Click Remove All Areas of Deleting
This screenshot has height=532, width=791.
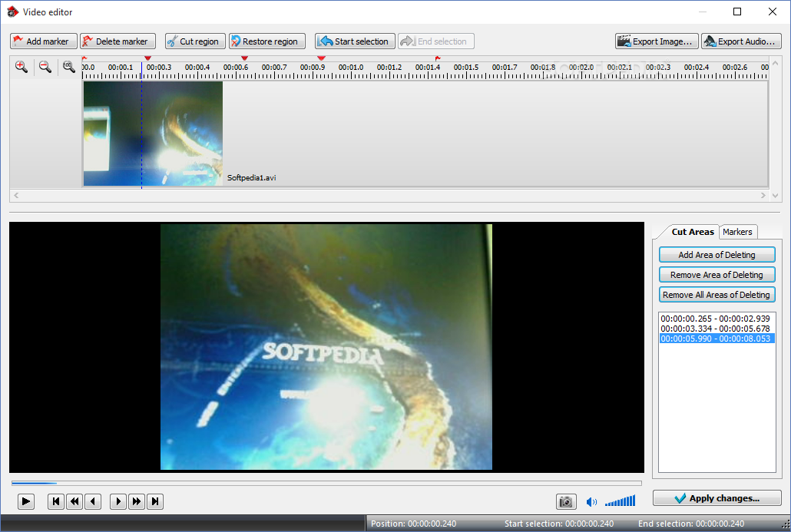point(717,295)
